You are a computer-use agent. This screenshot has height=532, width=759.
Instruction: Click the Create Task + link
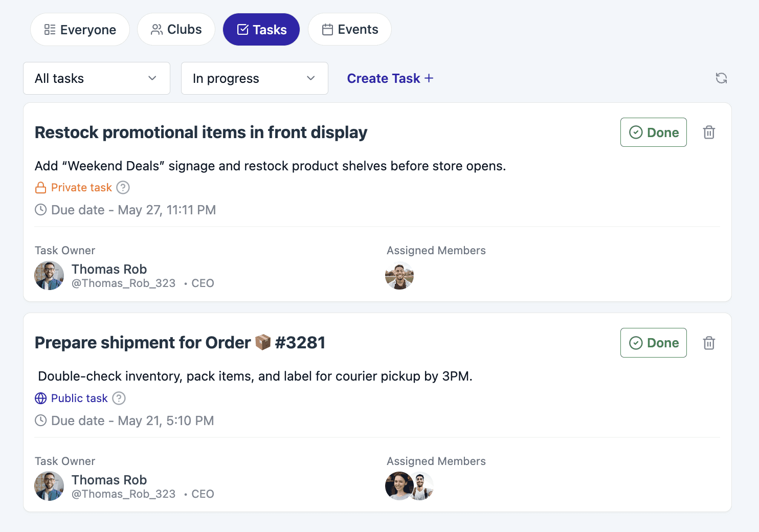point(390,78)
